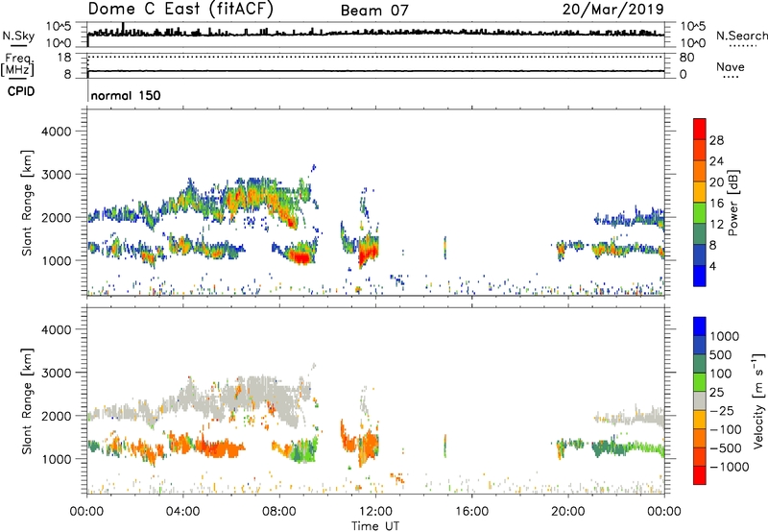Click the '4000' tick of the power panel

coord(57,132)
